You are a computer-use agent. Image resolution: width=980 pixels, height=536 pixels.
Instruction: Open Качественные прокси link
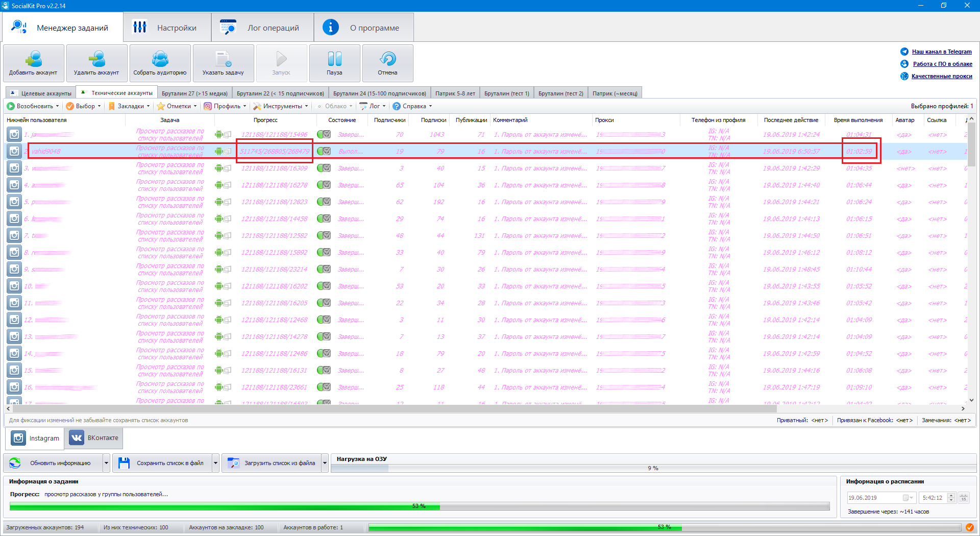point(942,76)
